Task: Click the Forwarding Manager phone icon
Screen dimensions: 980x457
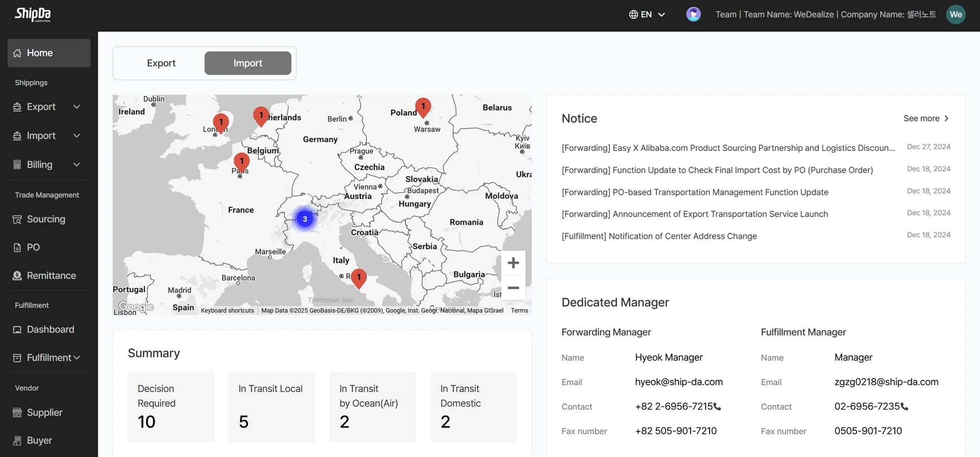Action: pos(717,407)
